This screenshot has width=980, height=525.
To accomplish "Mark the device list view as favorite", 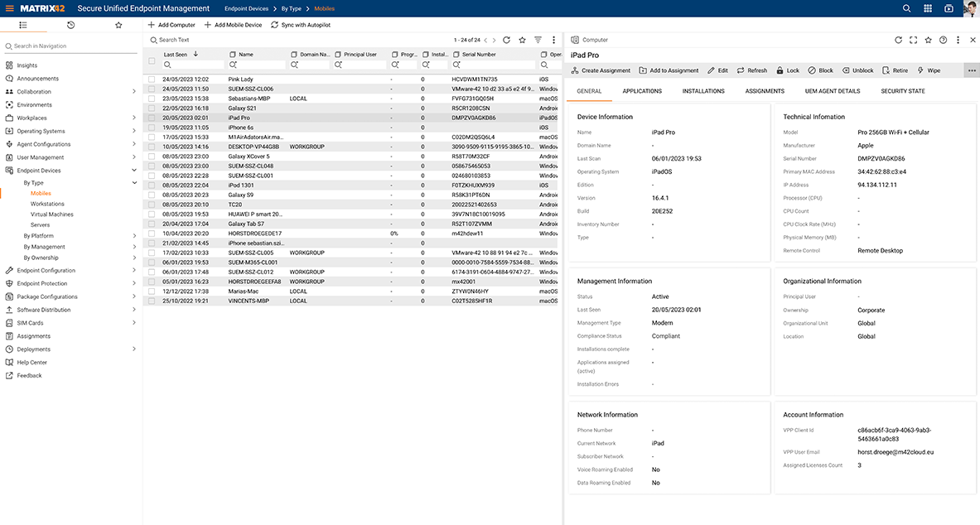I will coord(522,39).
